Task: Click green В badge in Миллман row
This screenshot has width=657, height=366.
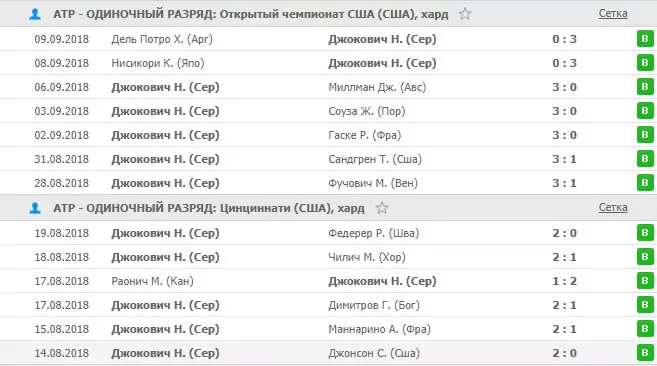Action: [x=645, y=87]
